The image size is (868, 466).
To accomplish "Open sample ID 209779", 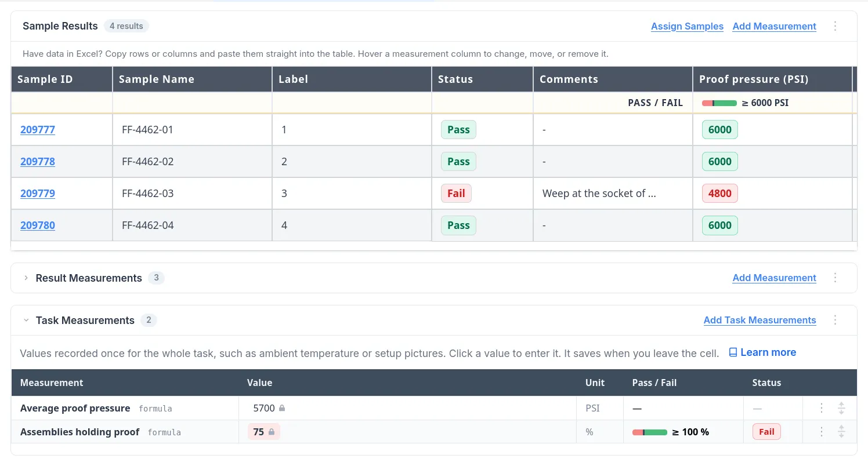I will pyautogui.click(x=38, y=194).
